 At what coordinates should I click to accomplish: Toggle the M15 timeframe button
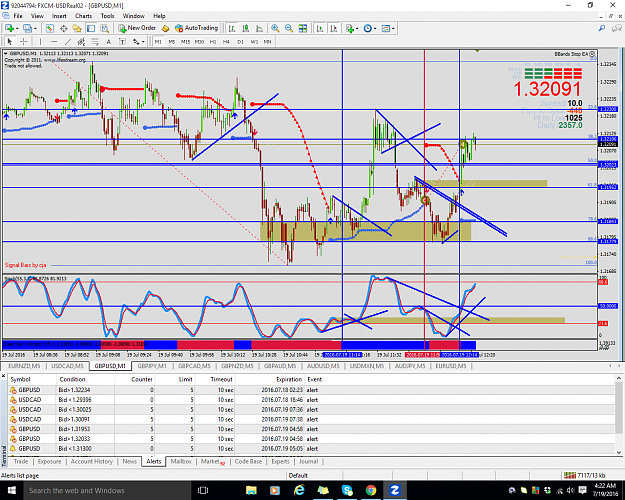coord(186,41)
